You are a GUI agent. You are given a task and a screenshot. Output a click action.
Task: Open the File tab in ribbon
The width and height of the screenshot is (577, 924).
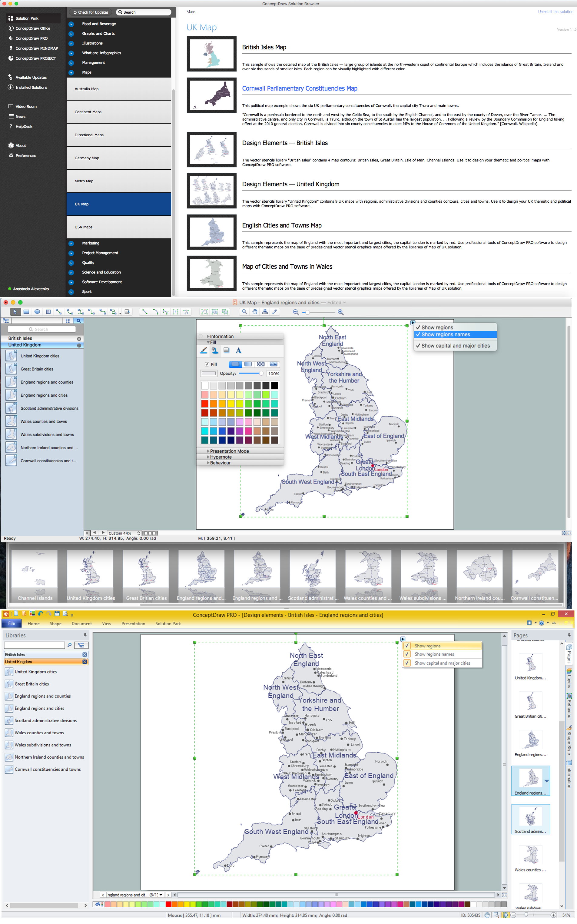pos(12,623)
